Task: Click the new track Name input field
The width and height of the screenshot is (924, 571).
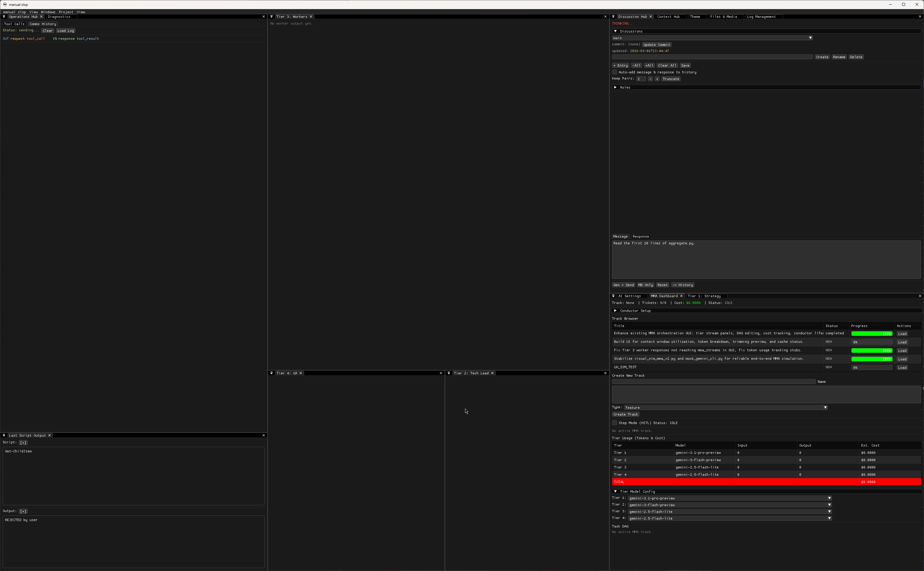Action: (713, 382)
